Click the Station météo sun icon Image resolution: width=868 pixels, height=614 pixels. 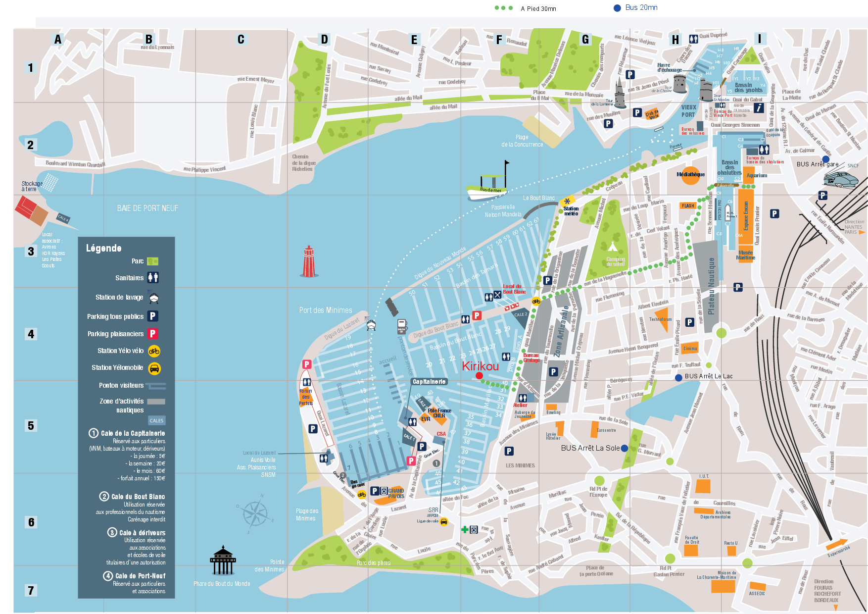567,201
